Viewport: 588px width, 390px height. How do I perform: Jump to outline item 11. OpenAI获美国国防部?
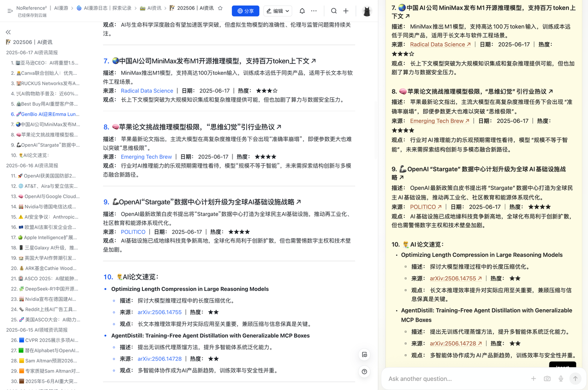click(x=44, y=176)
